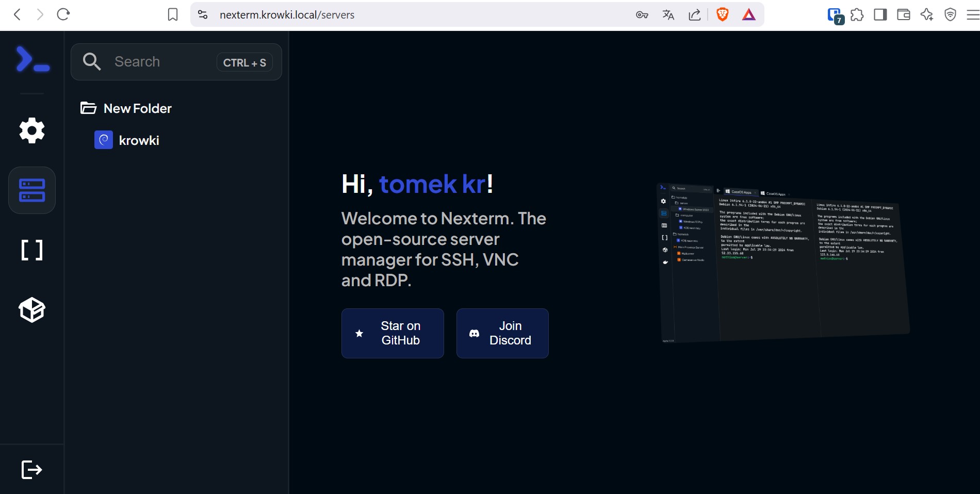
Task: Click the Discord logo in Join button
Action: (x=474, y=334)
